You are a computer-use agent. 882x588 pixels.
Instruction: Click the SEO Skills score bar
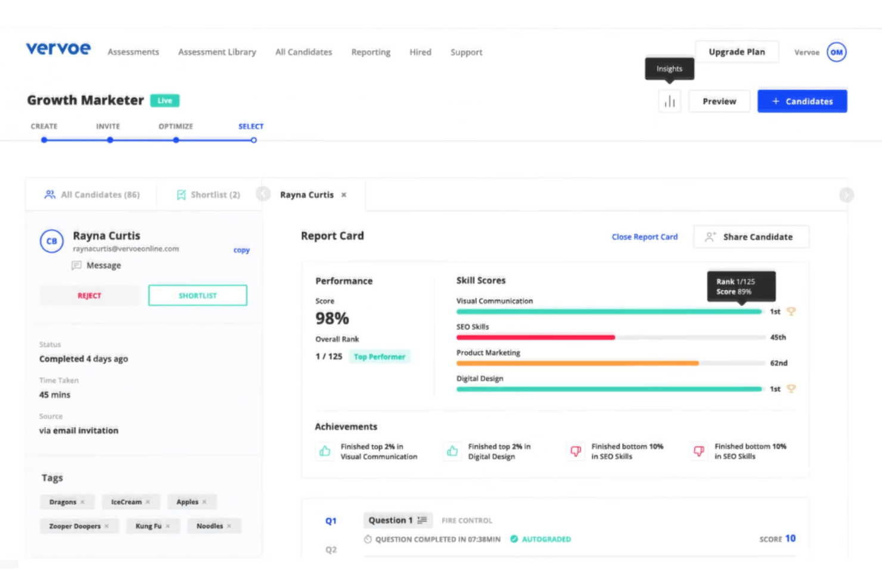pyautogui.click(x=611, y=337)
